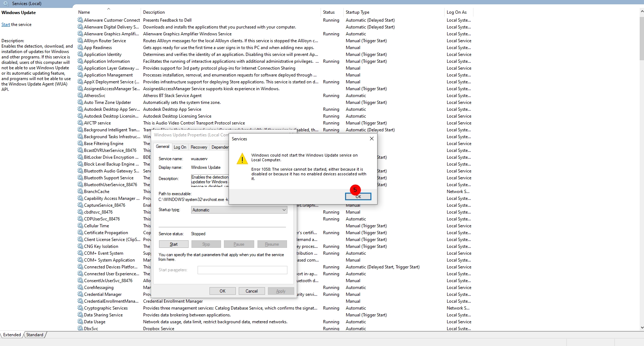Viewport: 644px width, 346px height.
Task: Click the Description text box in Properties
Action: pos(210,181)
